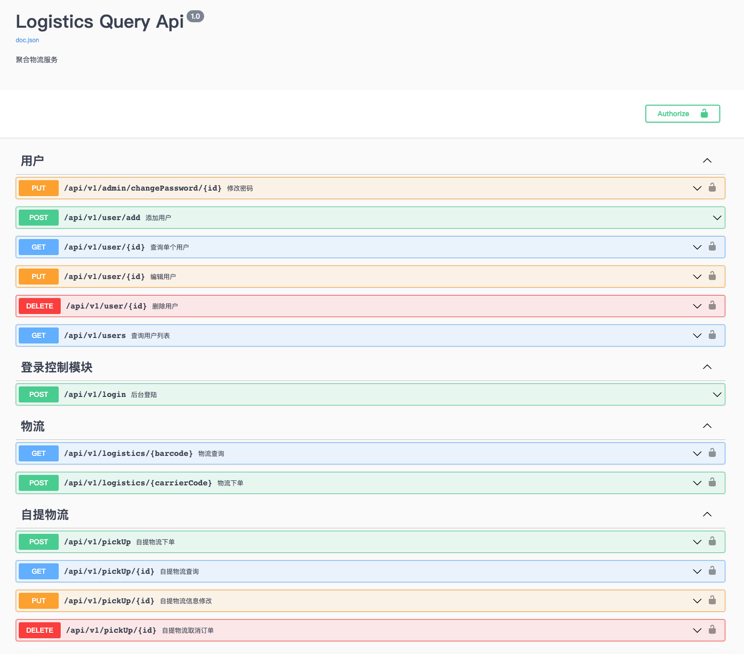Click DELETE badge on user/{id} endpoint
744x654 pixels.
[39, 306]
